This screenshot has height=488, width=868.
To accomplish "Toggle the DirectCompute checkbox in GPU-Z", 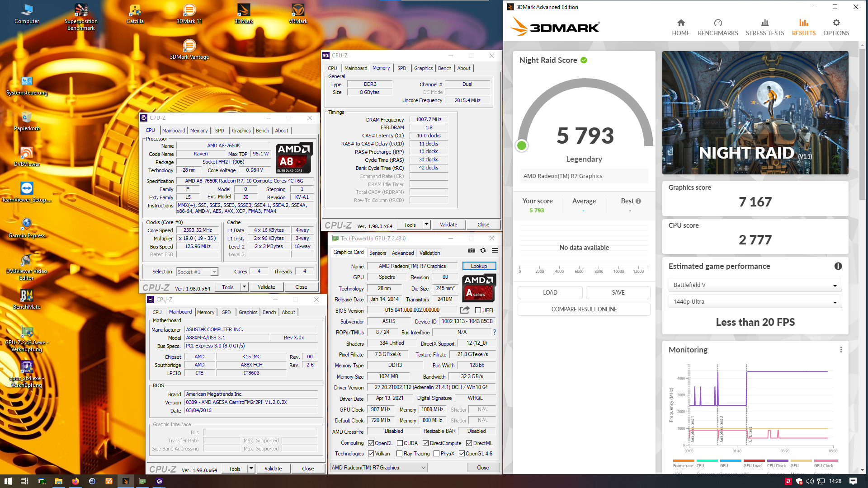I will point(425,443).
